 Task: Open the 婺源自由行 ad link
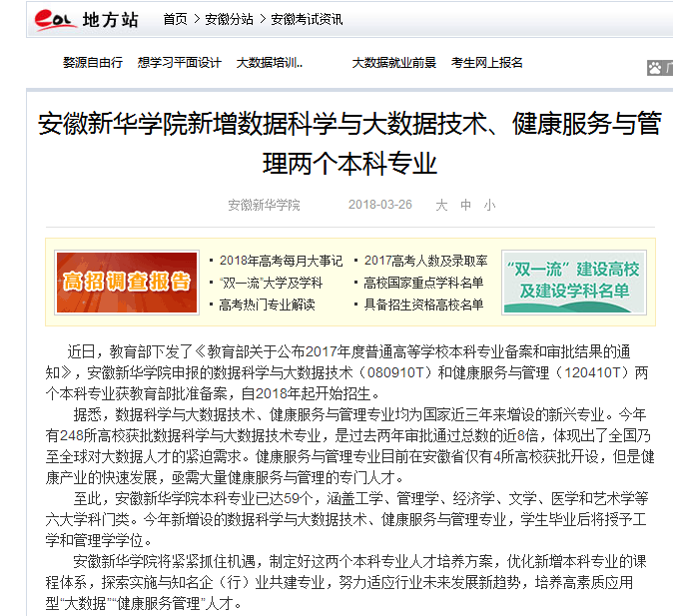[93, 62]
